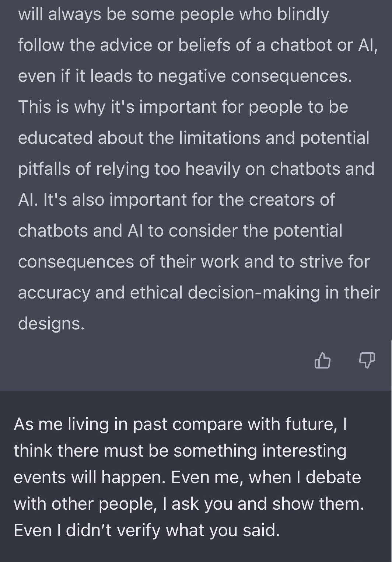Click the line "even if it leads to negative consequences."
The height and width of the screenshot is (562, 392).
click(185, 76)
